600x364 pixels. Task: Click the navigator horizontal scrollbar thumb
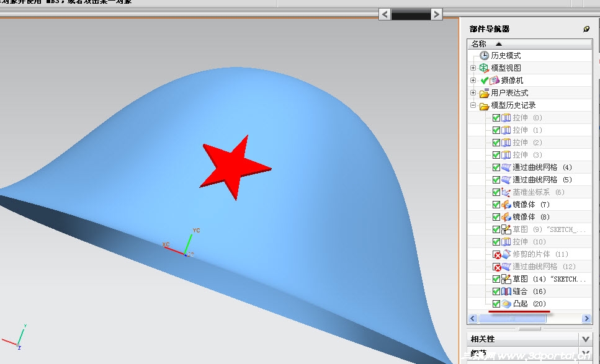[513, 319]
